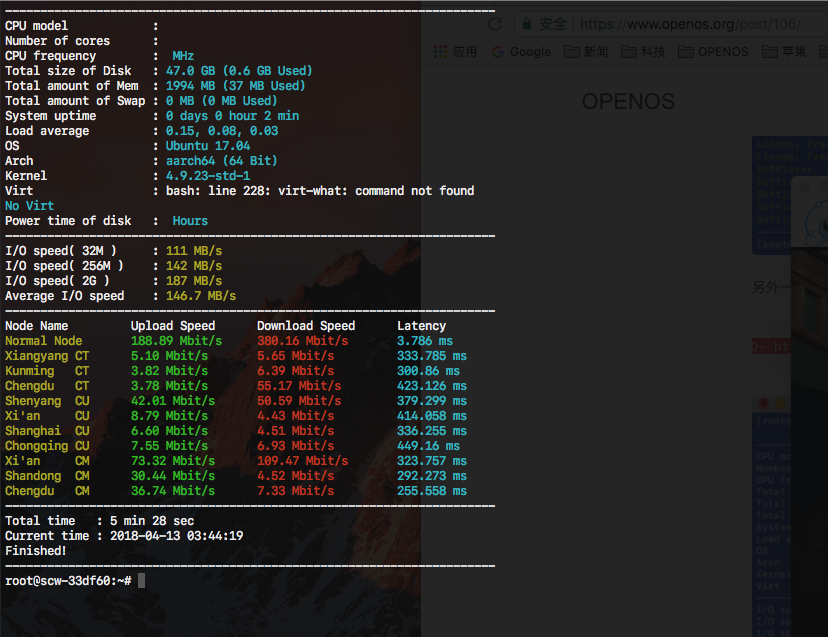Open the OPENOS bookmark folder icon
Viewport: 828px width, 637px height.
pyautogui.click(x=686, y=52)
